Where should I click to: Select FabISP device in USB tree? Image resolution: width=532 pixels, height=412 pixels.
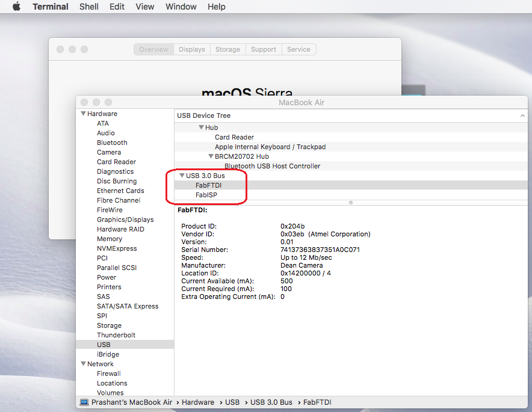tap(206, 195)
